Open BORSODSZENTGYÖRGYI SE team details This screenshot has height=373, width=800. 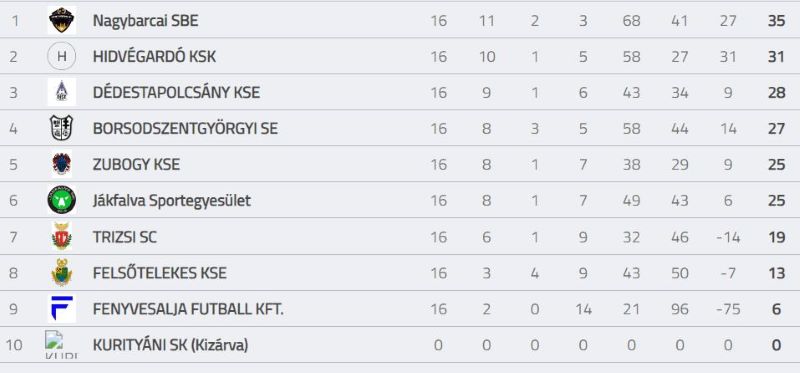click(x=185, y=129)
